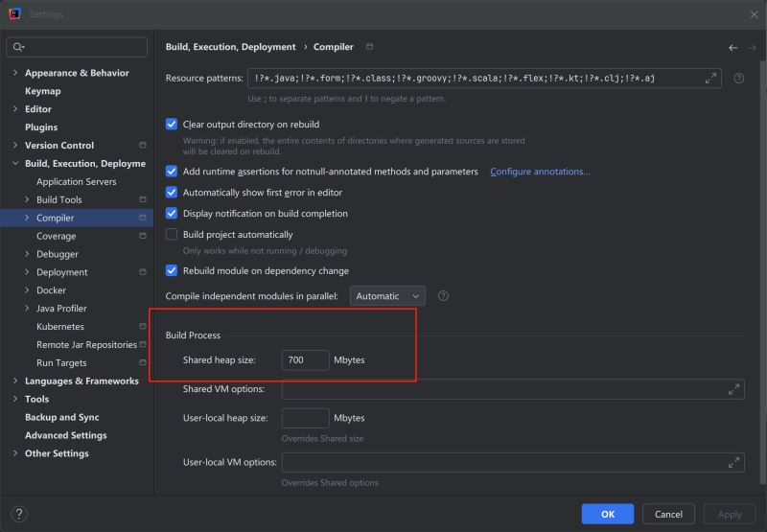Click the forward navigation arrow
The height and width of the screenshot is (532, 767).
[x=751, y=47]
